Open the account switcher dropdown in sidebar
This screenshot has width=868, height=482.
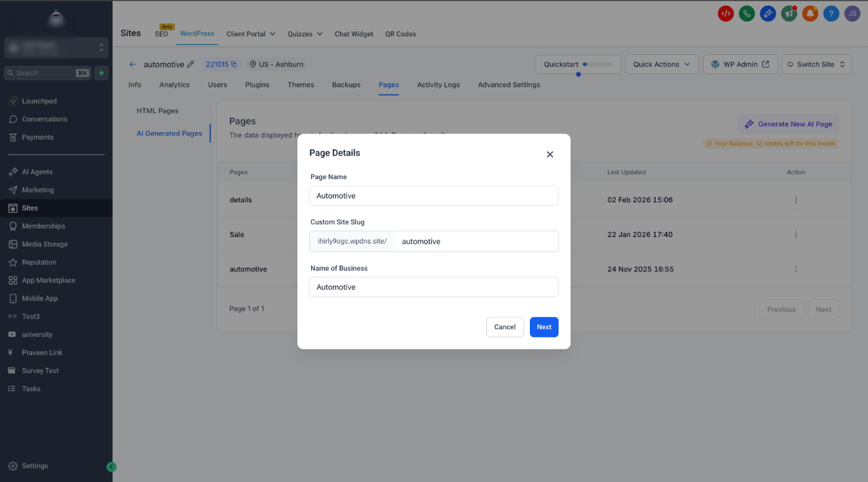(x=56, y=47)
